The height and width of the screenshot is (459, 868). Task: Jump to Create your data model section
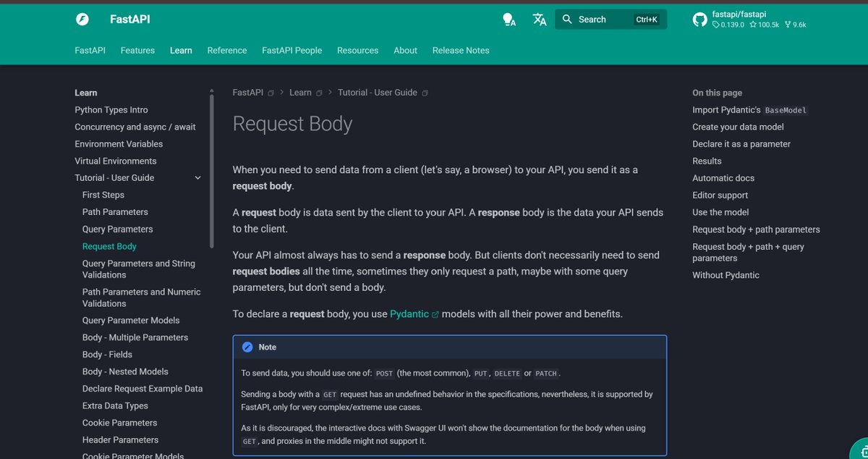[738, 127]
